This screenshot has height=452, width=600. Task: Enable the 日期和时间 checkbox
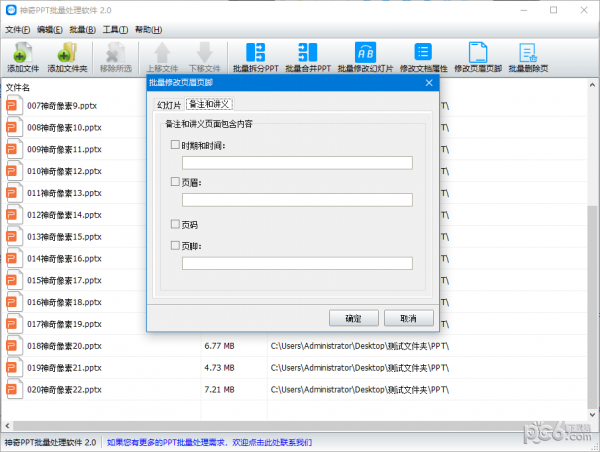coord(176,146)
